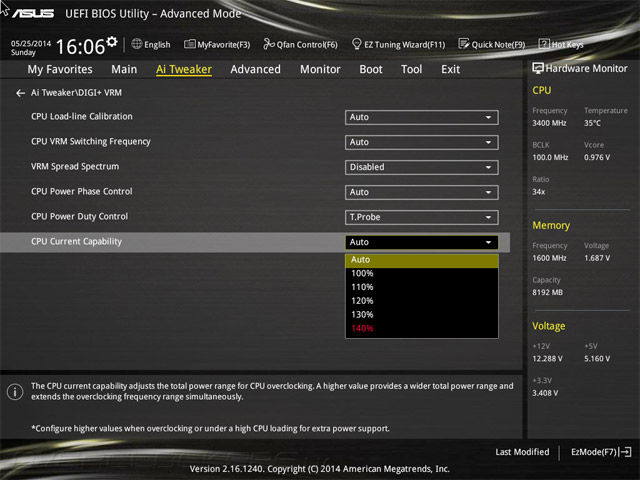The height and width of the screenshot is (480, 640).
Task: Open CPU Power Phase Control dropdown
Action: coord(421,192)
